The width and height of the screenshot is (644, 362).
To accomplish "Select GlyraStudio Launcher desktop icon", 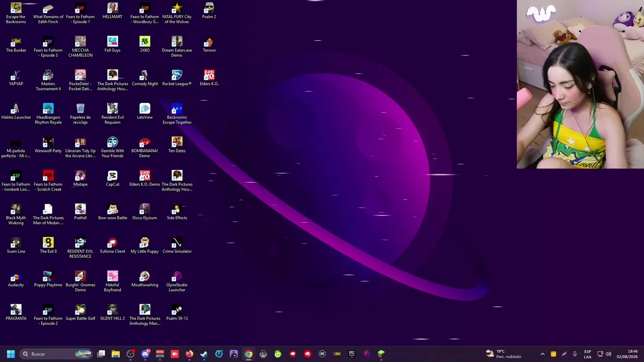I will tap(177, 282).
